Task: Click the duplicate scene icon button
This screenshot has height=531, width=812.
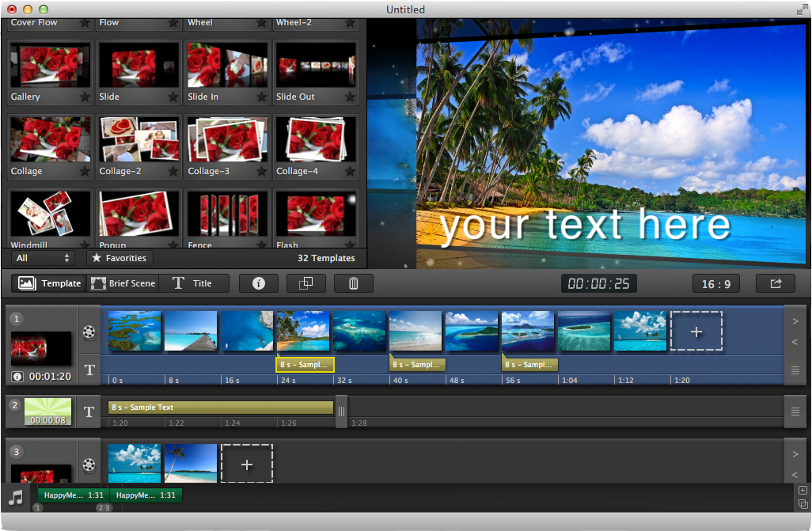Action: (306, 283)
